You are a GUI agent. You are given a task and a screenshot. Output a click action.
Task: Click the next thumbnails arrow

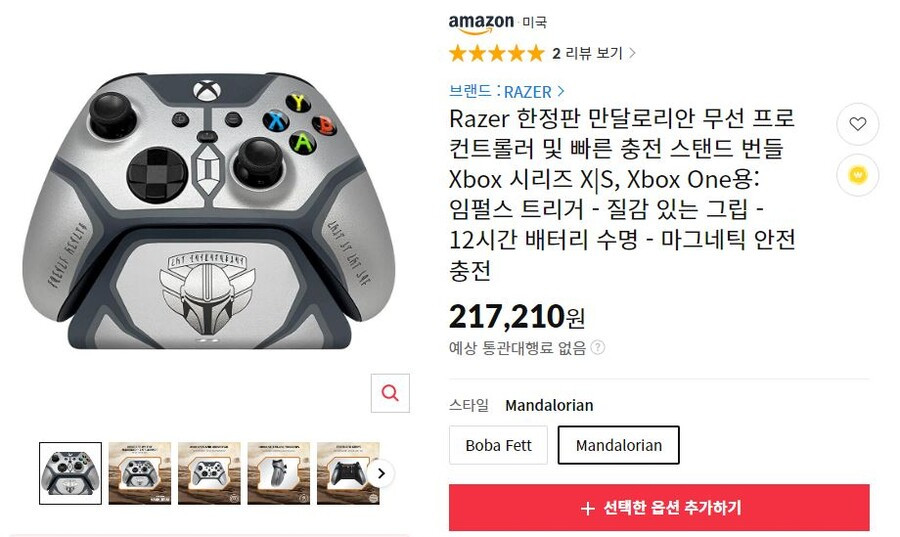click(x=381, y=474)
